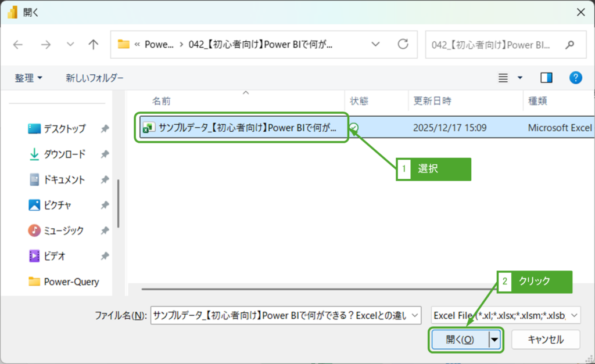Open ダウンロード in the sidebar
This screenshot has width=595, height=364.
click(64, 154)
